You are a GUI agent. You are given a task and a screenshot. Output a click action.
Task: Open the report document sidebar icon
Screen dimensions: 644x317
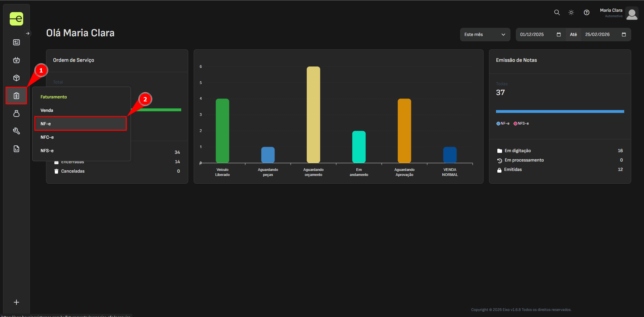pyautogui.click(x=16, y=149)
